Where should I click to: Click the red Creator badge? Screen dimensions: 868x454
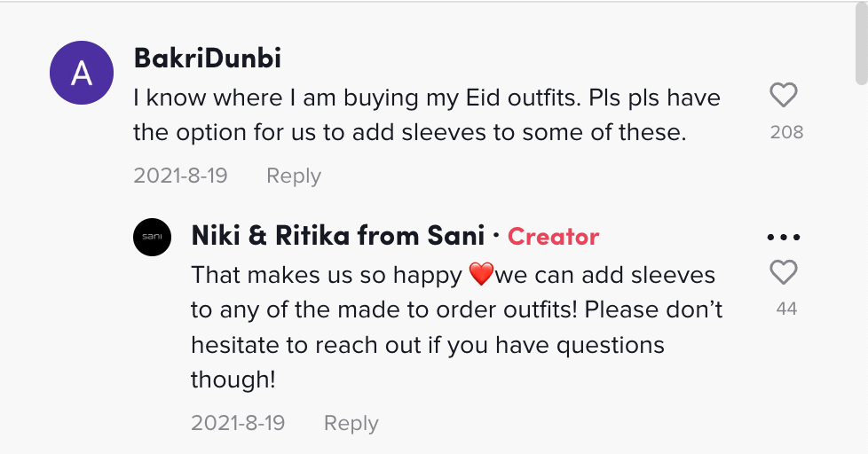[553, 237]
